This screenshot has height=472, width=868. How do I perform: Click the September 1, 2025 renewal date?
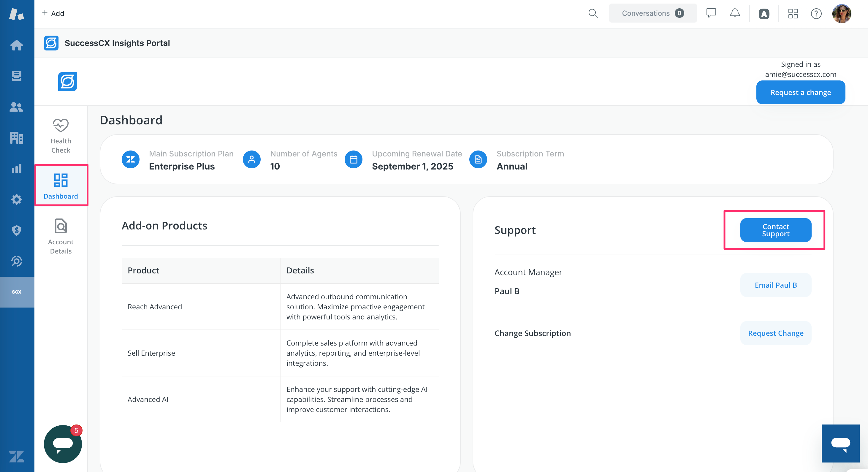412,167
